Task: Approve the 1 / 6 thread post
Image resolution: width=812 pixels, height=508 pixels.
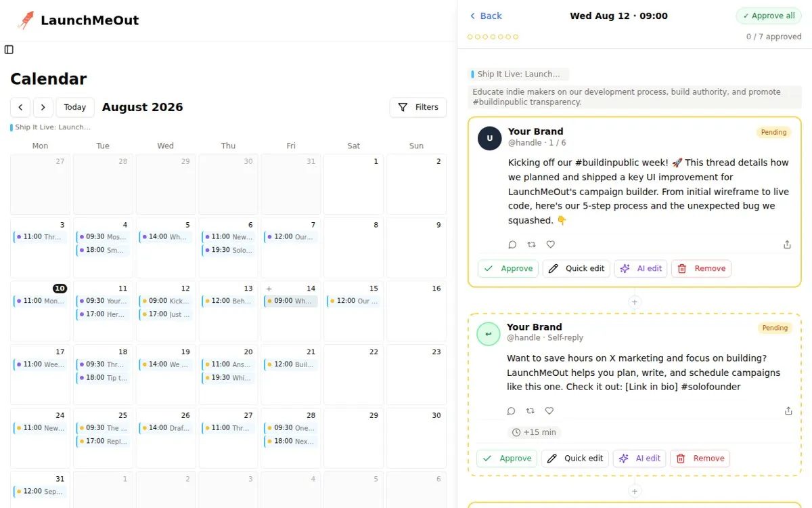Action: tap(508, 268)
